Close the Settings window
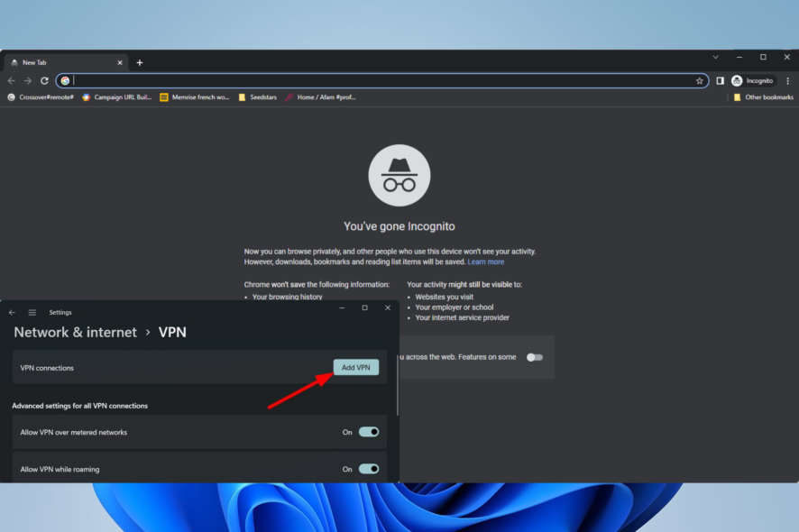 [x=388, y=307]
